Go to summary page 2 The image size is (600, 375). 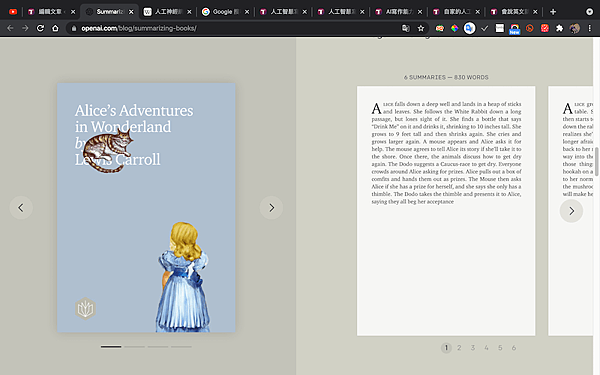pos(459,348)
